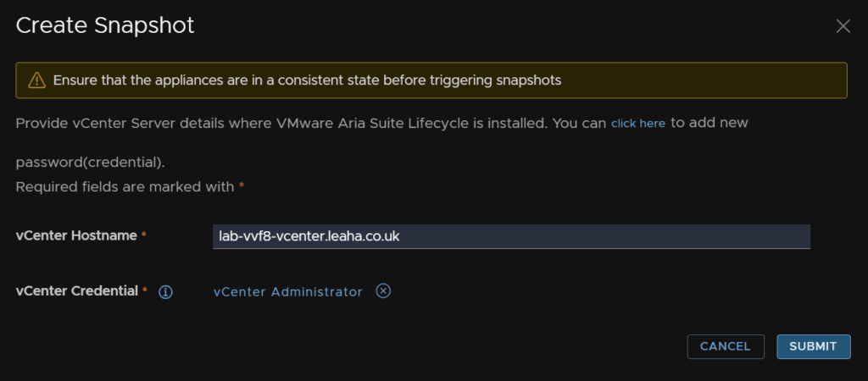This screenshot has height=381, width=868.
Task: Click the consistent state warning message text
Action: (307, 80)
